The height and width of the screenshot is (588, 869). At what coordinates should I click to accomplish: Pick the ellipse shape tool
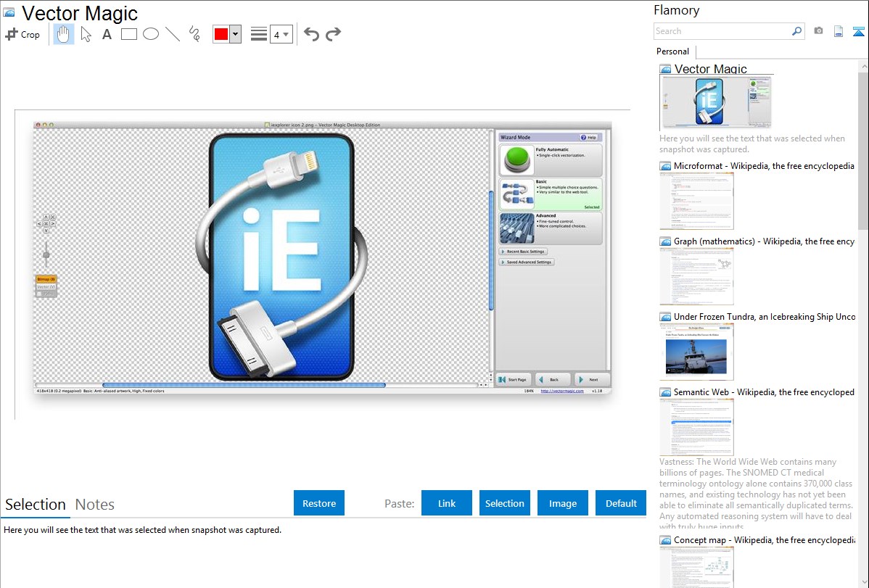(x=151, y=34)
